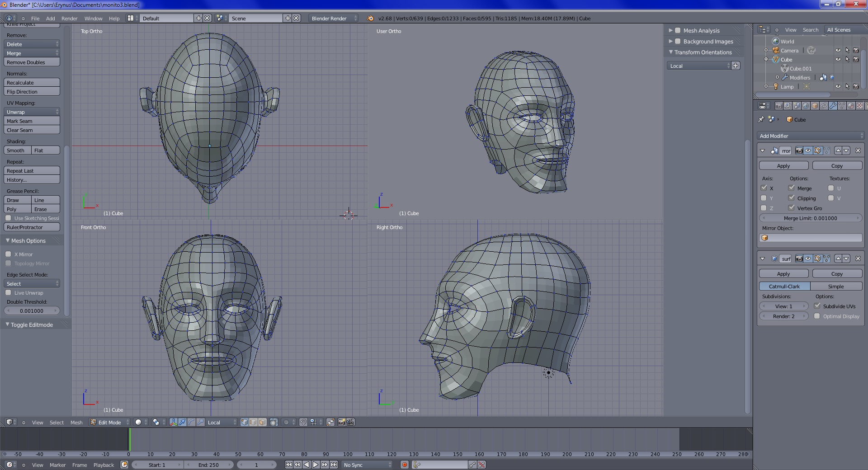This screenshot has width=868, height=470.
Task: Open the Add Modifier dropdown
Action: [810, 136]
